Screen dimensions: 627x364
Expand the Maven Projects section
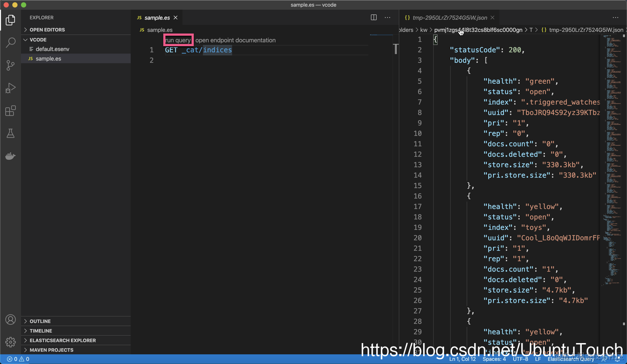(76, 350)
